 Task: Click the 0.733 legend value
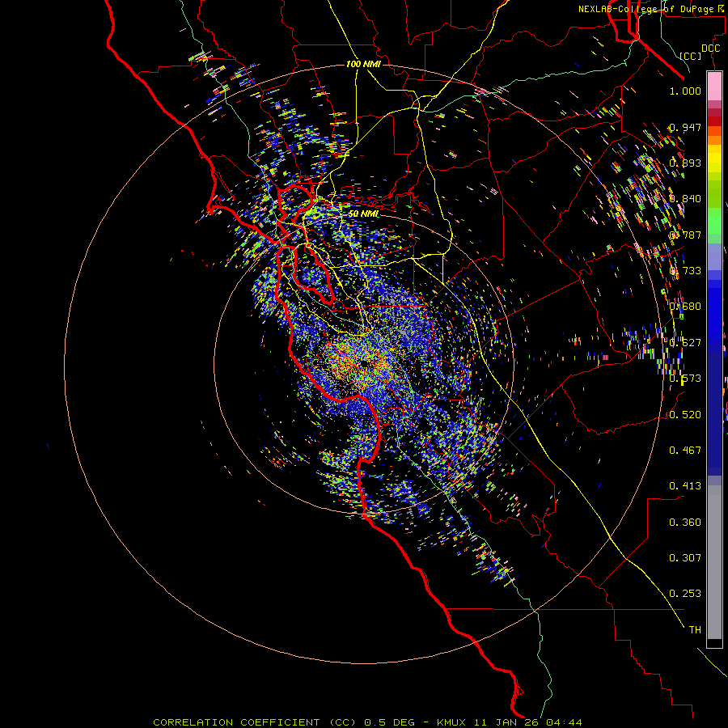click(685, 271)
